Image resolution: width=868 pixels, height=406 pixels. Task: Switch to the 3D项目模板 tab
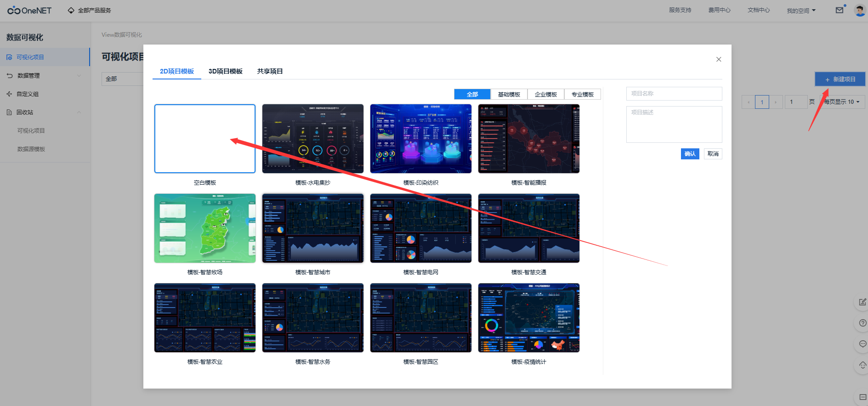coord(225,71)
